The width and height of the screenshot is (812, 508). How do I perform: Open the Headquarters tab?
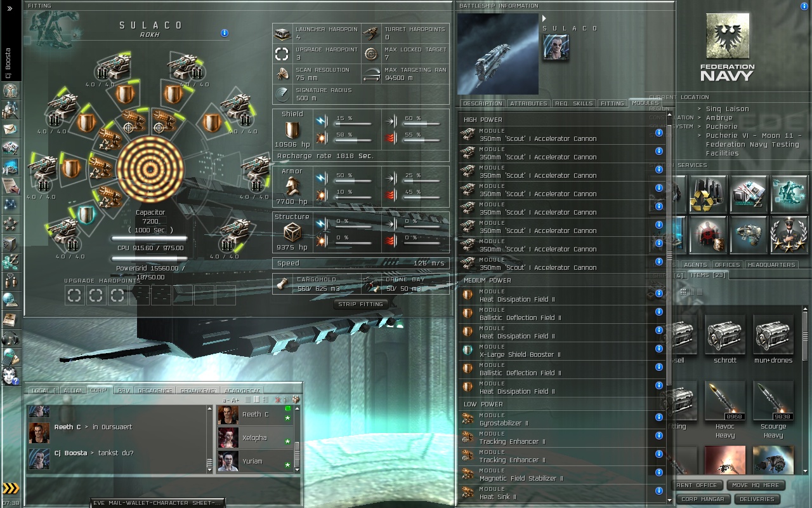coord(771,265)
